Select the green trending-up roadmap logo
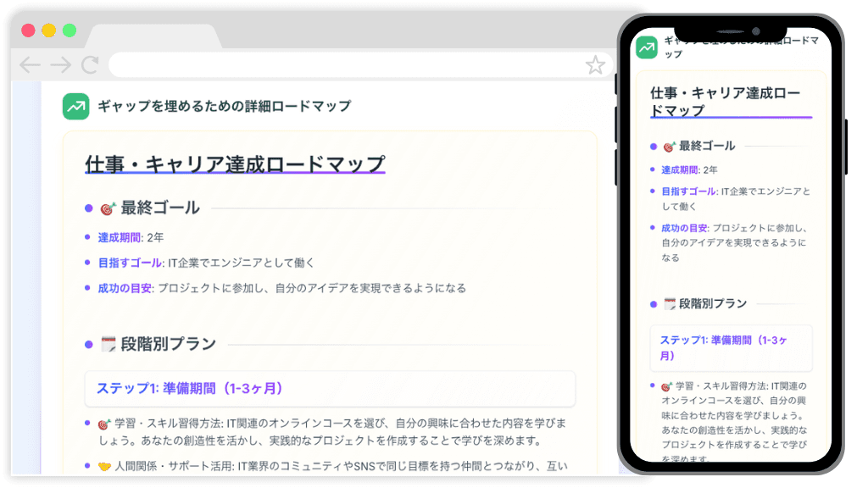This screenshot has width=868, height=488. [75, 106]
